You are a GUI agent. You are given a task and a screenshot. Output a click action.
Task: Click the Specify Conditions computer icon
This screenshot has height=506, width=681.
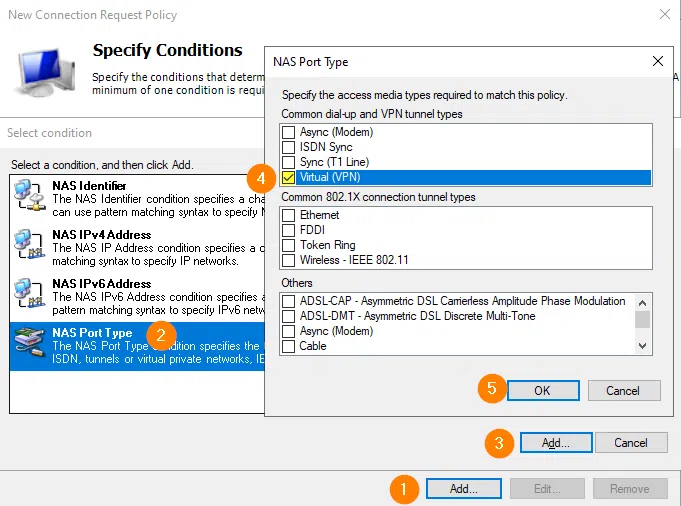42,72
